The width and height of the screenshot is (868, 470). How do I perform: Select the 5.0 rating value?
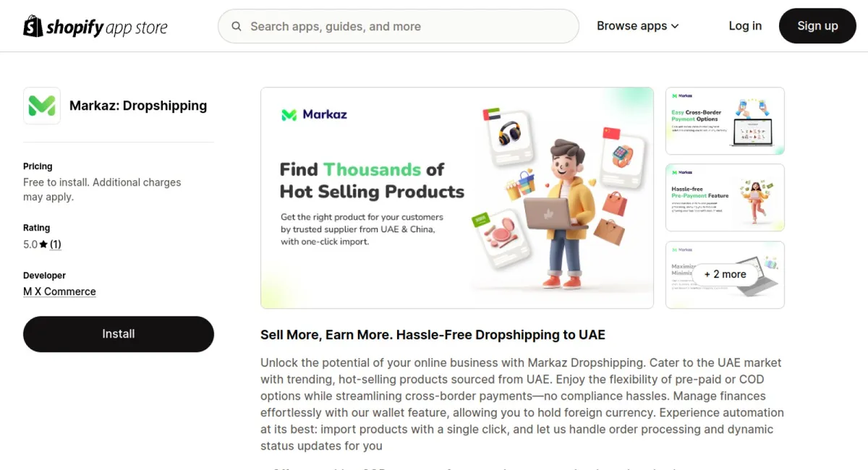pyautogui.click(x=30, y=244)
